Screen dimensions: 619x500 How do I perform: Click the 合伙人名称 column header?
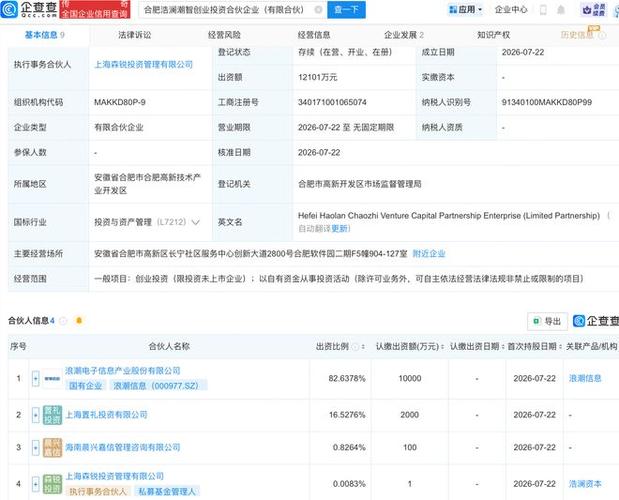tap(169, 346)
